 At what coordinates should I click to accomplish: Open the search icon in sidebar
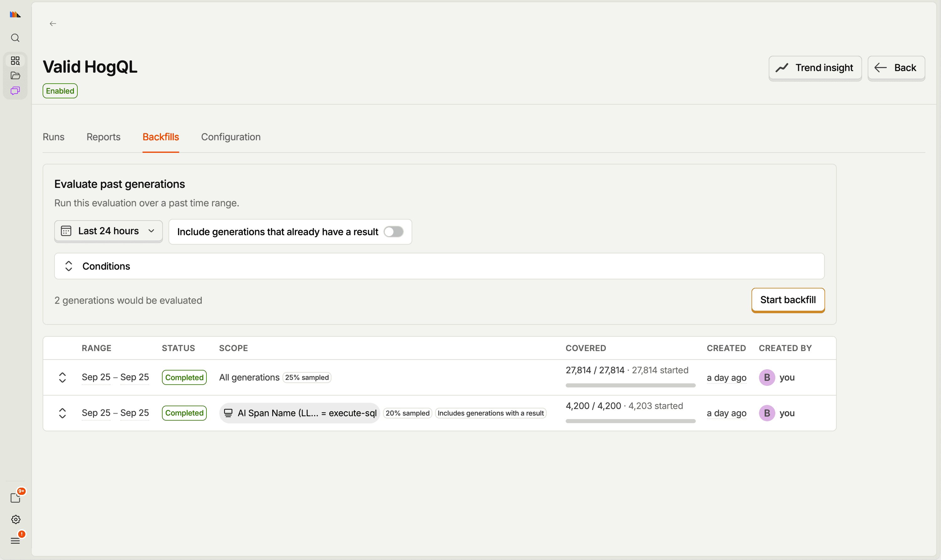(x=15, y=38)
